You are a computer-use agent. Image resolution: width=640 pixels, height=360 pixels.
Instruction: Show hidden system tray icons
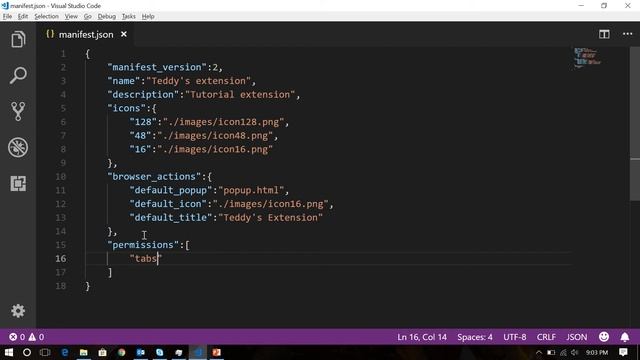click(x=539, y=353)
